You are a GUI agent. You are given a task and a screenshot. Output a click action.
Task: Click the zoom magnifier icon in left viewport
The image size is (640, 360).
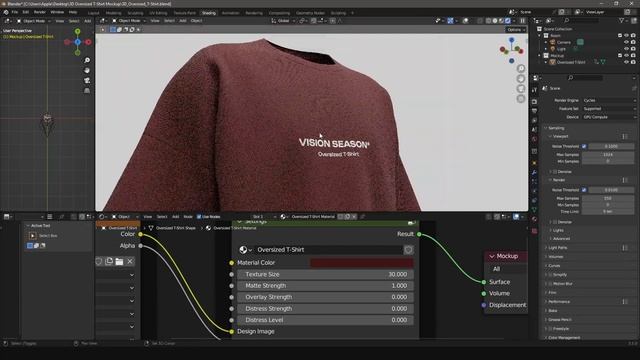(x=87, y=60)
